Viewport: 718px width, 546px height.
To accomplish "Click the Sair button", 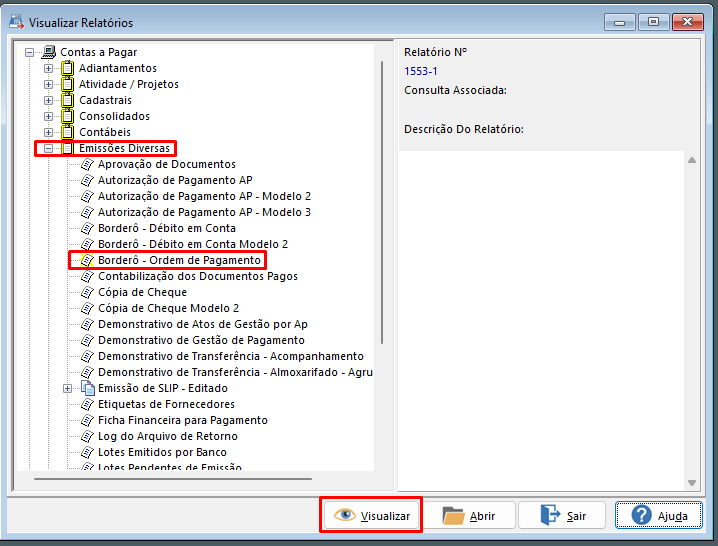I will click(x=563, y=515).
